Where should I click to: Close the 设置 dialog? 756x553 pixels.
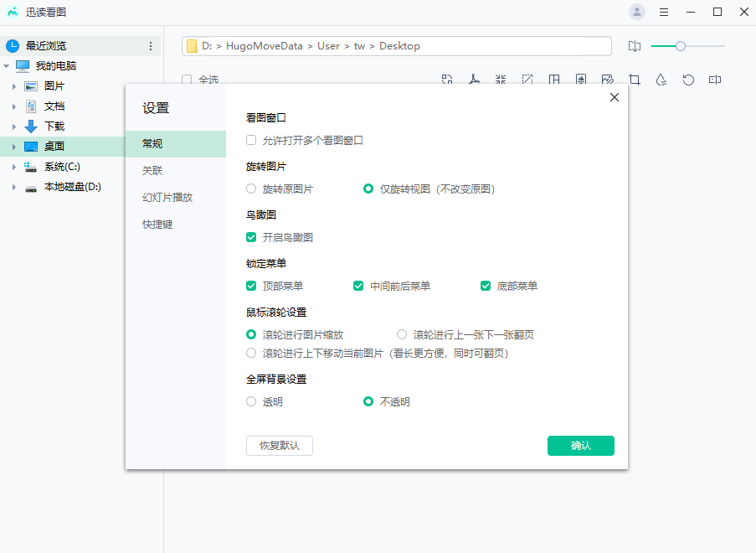click(x=615, y=97)
